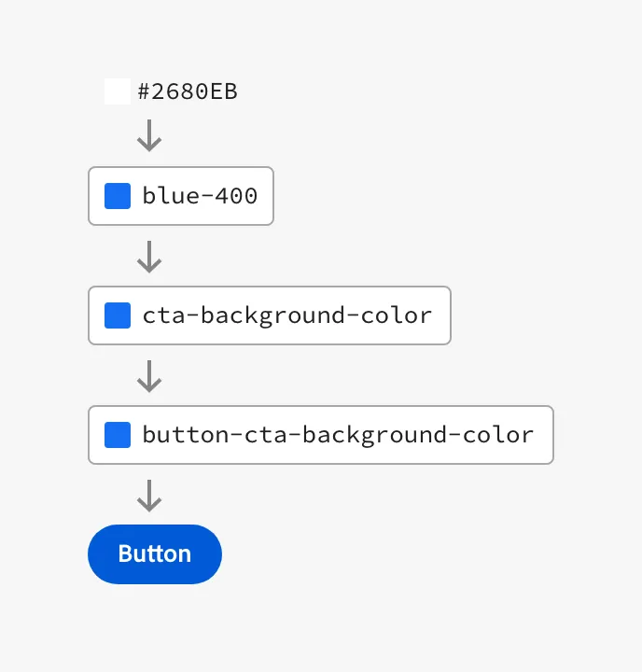
Task: Click the arrow pointing down to Button
Action: [x=149, y=495]
